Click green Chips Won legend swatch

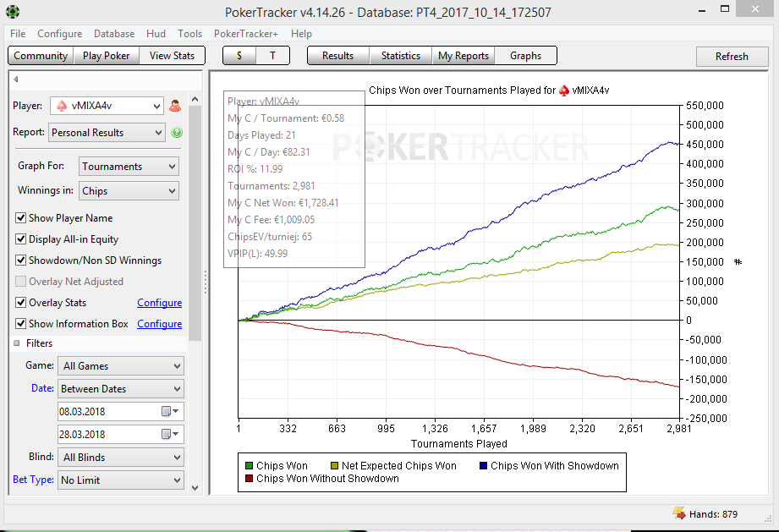tap(250, 465)
